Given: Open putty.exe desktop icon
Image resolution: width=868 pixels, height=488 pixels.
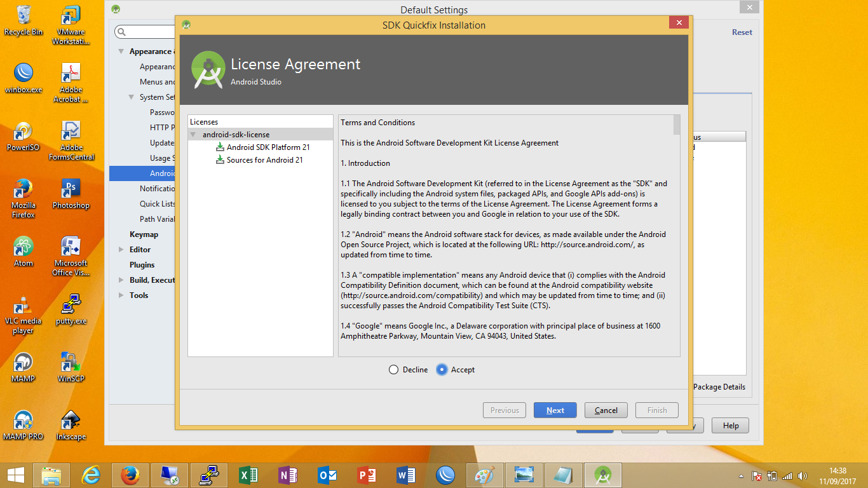Looking at the screenshot, I should tap(71, 309).
